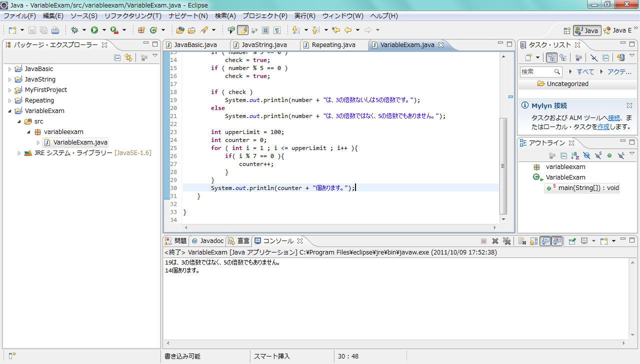
Task: Click Collapse All icon in Package Explorer
Action: (117, 57)
